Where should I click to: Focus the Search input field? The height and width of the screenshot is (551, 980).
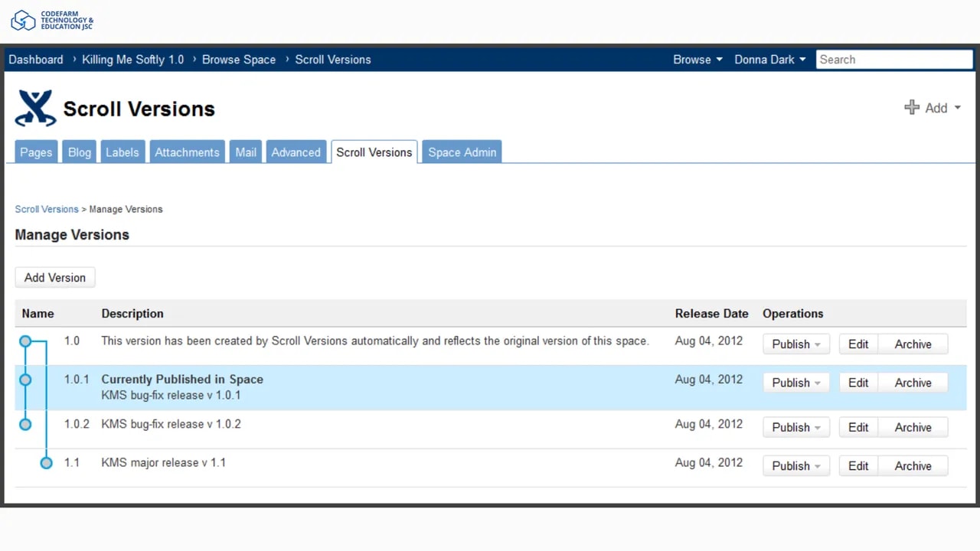pyautogui.click(x=893, y=60)
